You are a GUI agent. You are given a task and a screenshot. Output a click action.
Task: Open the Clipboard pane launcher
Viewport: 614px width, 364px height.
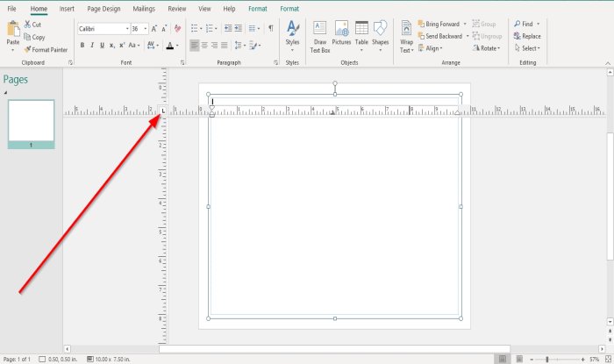[70, 62]
